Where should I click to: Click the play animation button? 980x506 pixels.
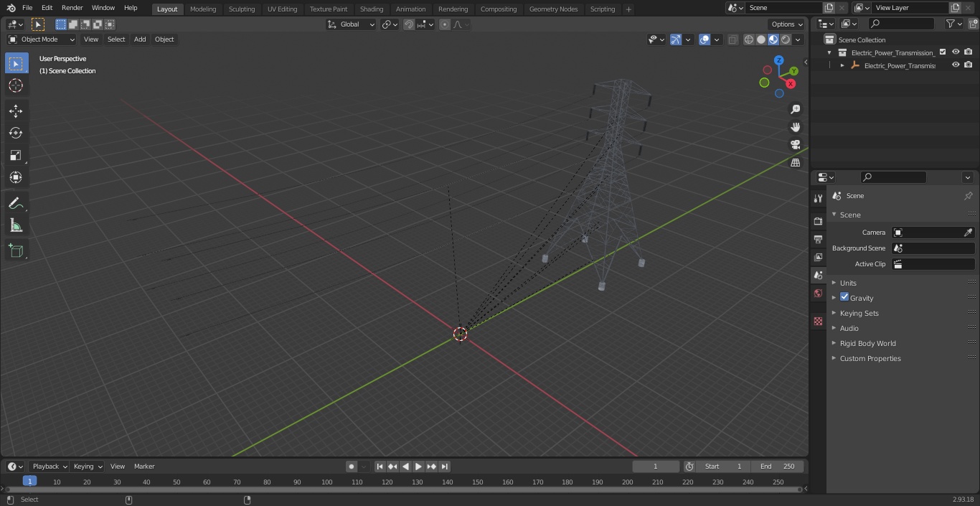click(419, 467)
